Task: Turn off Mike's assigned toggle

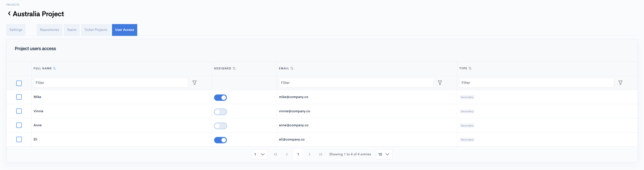Action: pos(220,98)
